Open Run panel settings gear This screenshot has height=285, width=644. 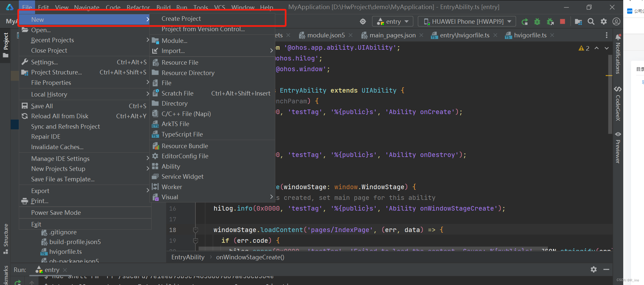594,269
